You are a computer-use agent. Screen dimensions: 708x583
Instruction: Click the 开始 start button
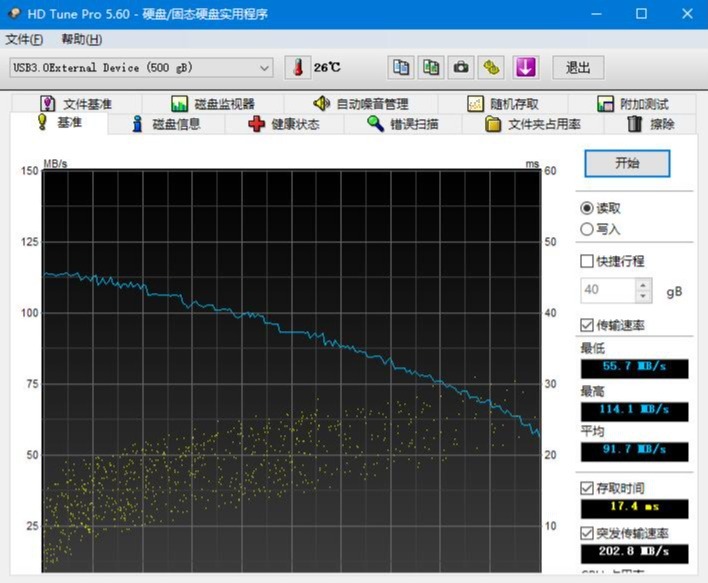(x=627, y=163)
